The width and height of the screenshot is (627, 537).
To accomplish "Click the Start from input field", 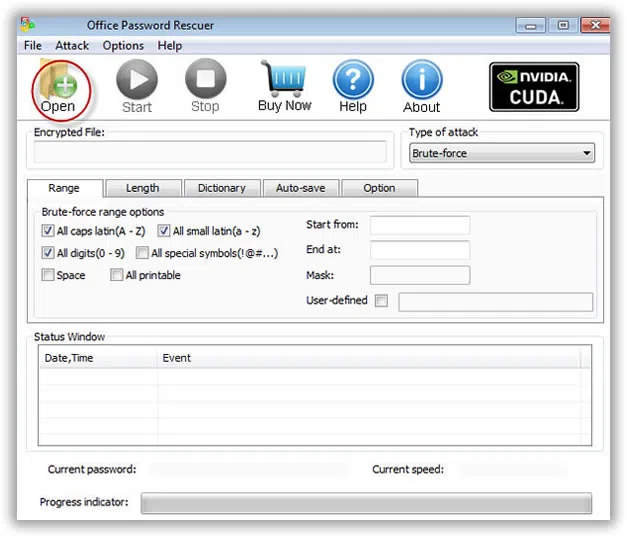I will coord(420,225).
